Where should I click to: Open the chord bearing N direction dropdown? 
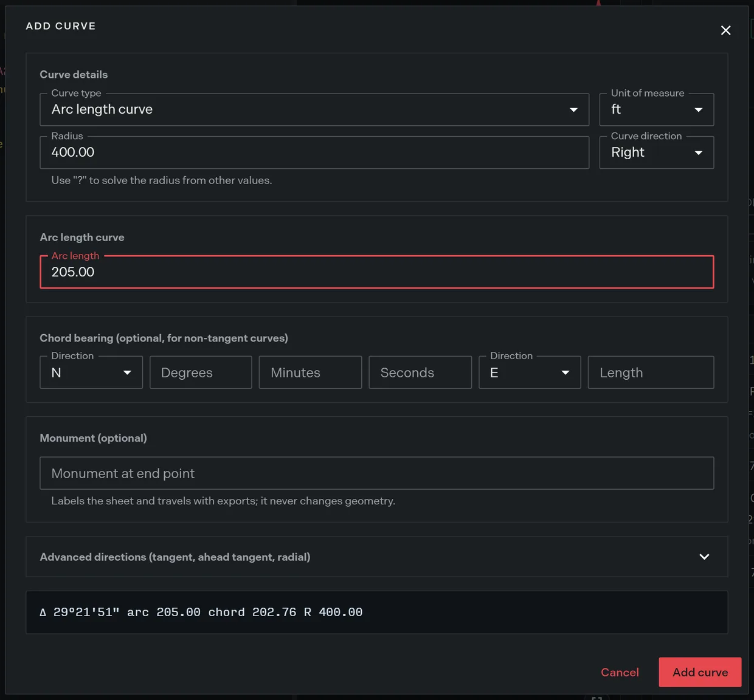(x=91, y=372)
